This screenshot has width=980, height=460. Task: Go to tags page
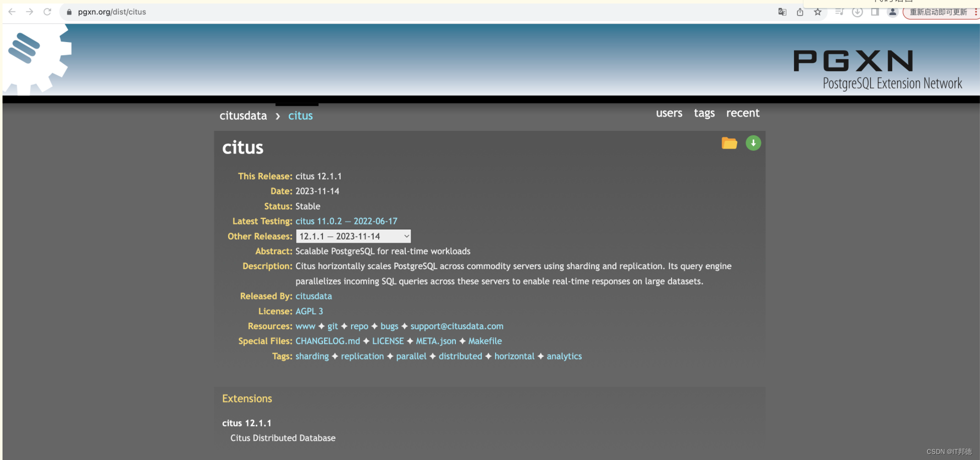(704, 114)
